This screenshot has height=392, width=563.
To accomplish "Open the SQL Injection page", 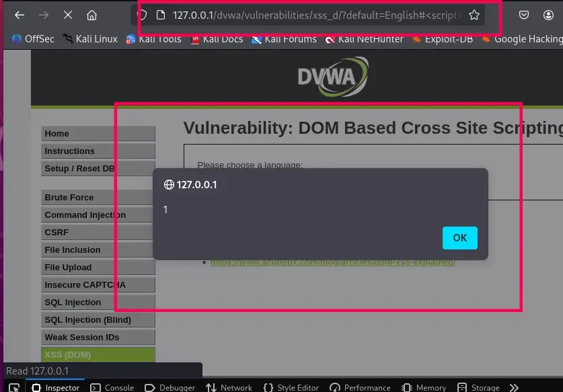I will [x=98, y=303].
